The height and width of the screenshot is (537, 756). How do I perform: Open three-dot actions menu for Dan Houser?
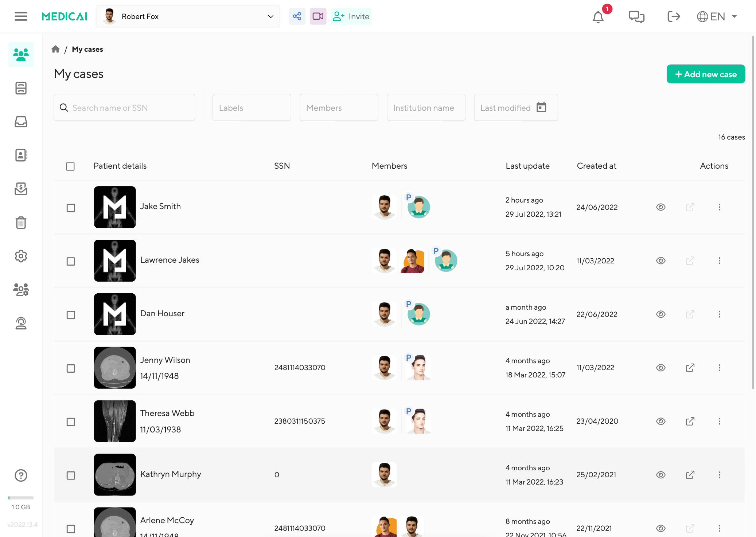pyautogui.click(x=719, y=314)
